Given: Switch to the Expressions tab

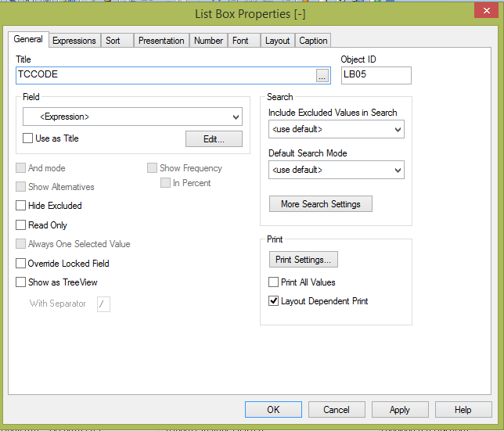Looking at the screenshot, I should click(74, 41).
